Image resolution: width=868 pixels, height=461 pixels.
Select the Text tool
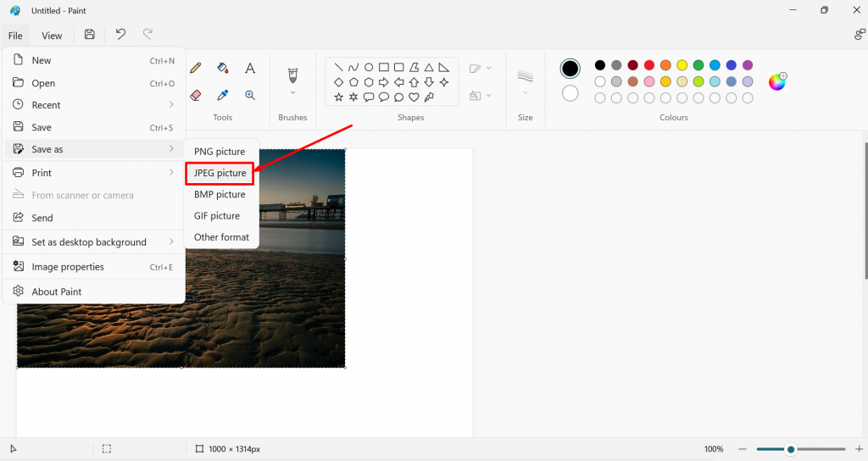(250, 68)
